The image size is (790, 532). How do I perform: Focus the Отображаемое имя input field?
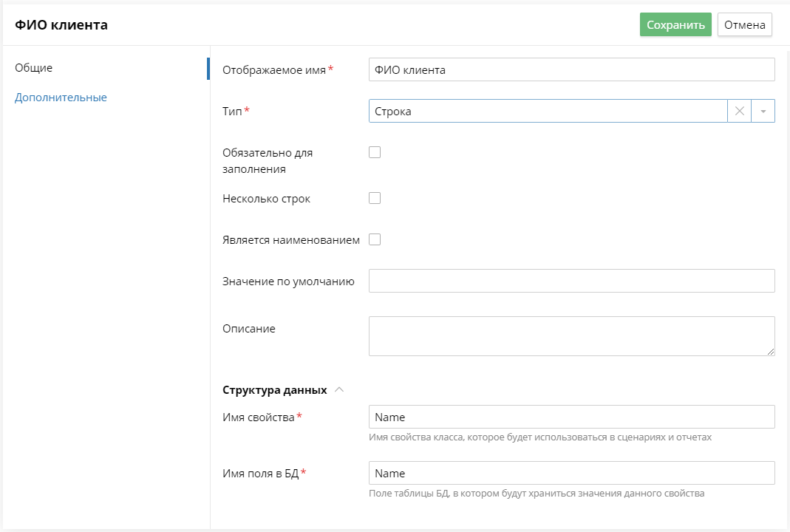click(x=571, y=69)
